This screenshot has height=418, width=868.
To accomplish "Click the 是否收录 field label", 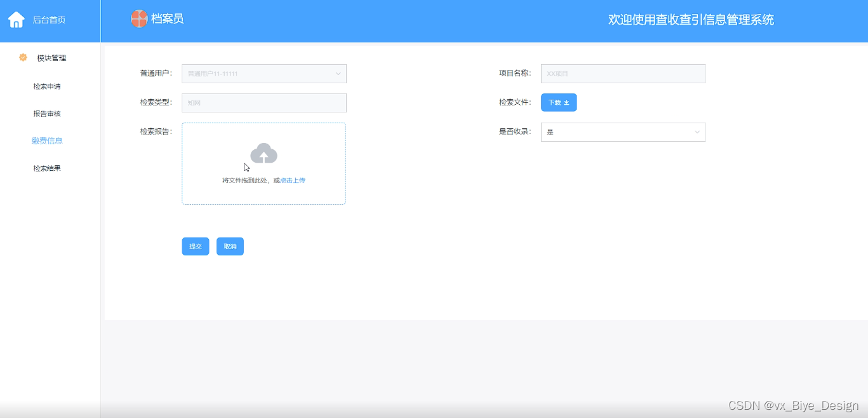I will point(515,132).
